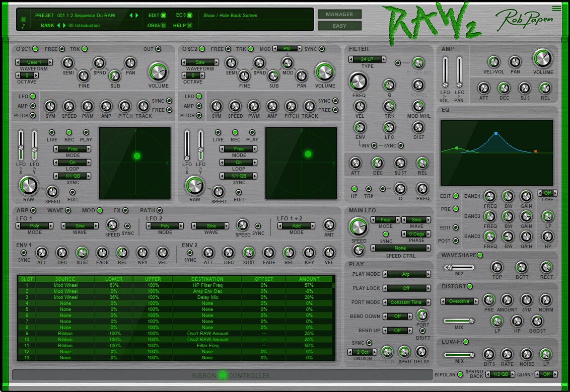The height and width of the screenshot is (392, 570).
Task: Toggle the OSC1 power LED
Action: [35, 49]
